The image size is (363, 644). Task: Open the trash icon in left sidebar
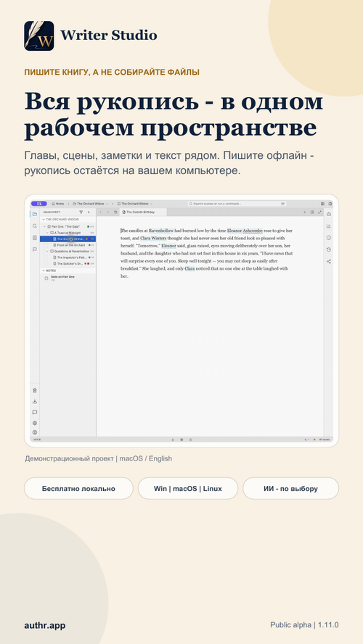[x=35, y=391]
